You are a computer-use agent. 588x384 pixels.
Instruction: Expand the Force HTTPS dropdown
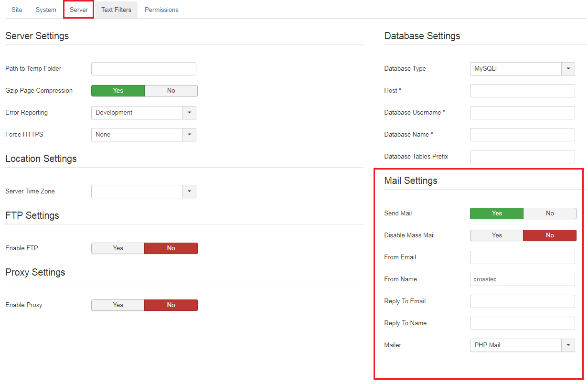[x=144, y=135]
